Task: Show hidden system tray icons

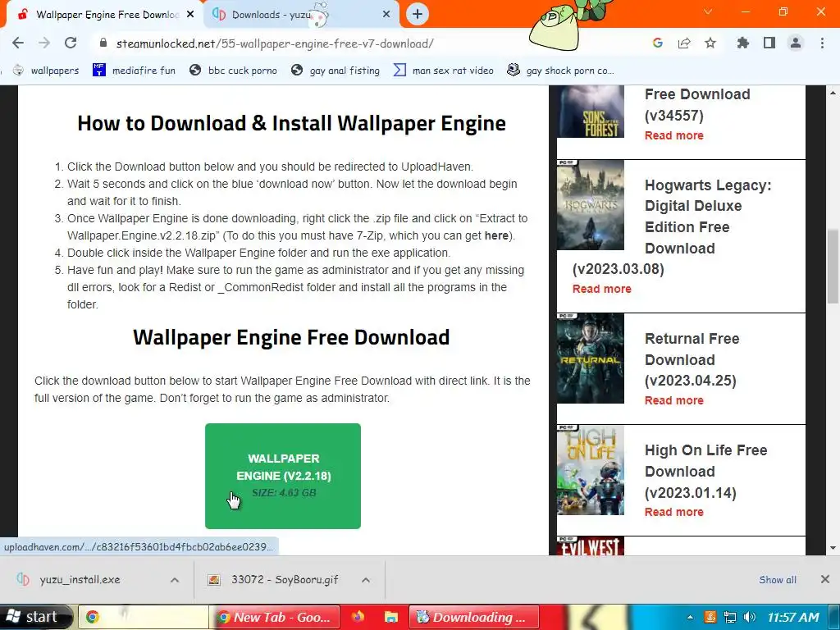Action: pyautogui.click(x=690, y=617)
